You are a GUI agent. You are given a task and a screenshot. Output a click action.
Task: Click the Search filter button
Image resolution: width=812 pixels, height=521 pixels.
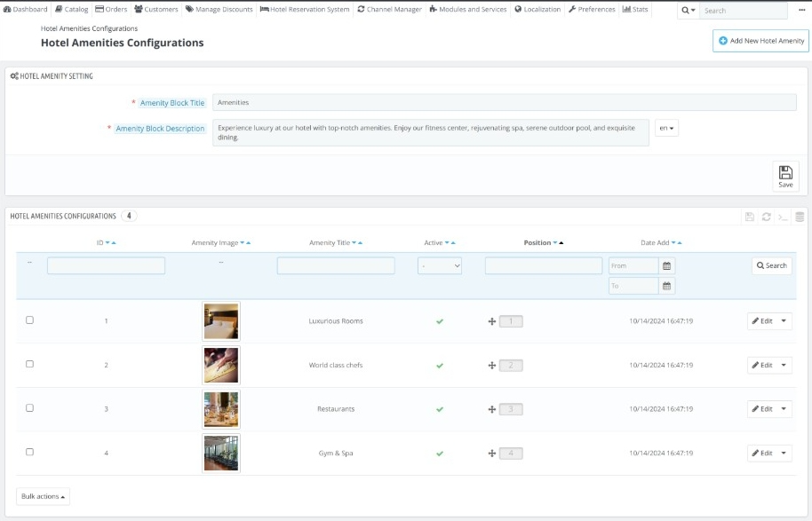point(772,265)
